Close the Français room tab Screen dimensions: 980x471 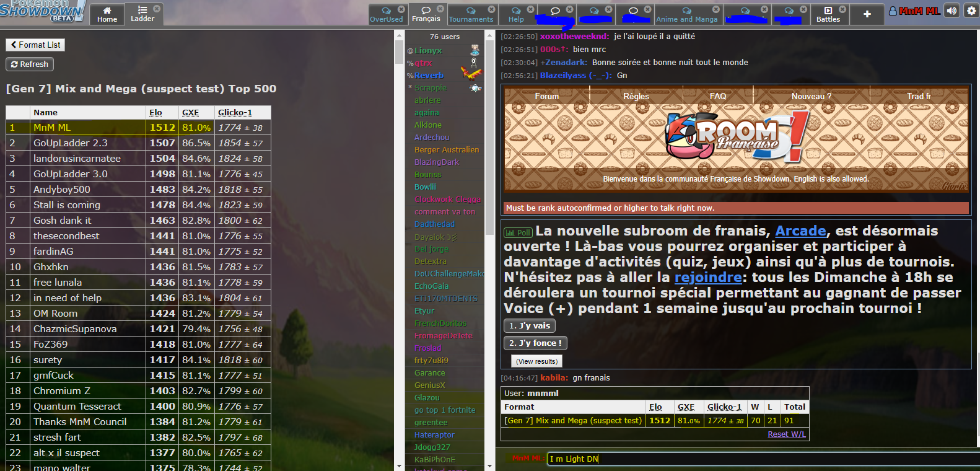click(x=440, y=9)
